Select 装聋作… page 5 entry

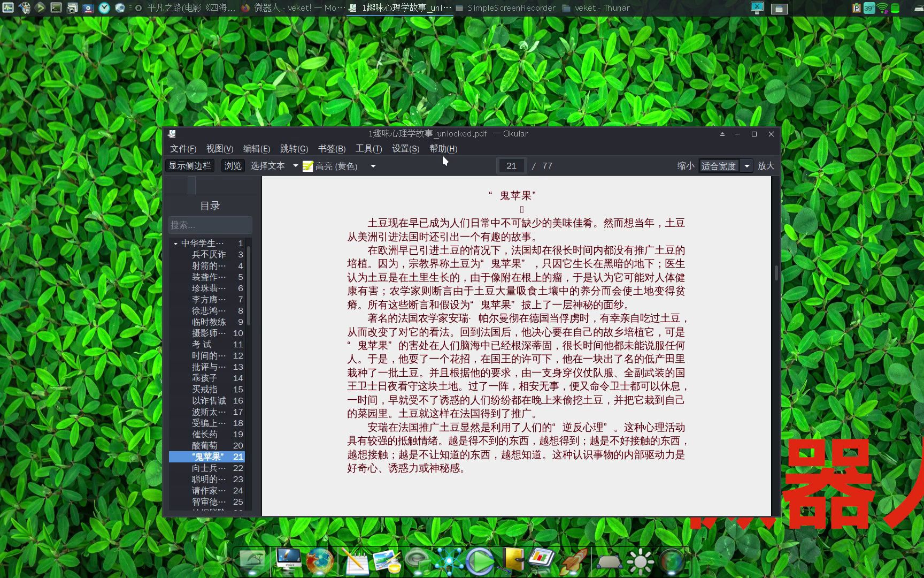(x=207, y=277)
